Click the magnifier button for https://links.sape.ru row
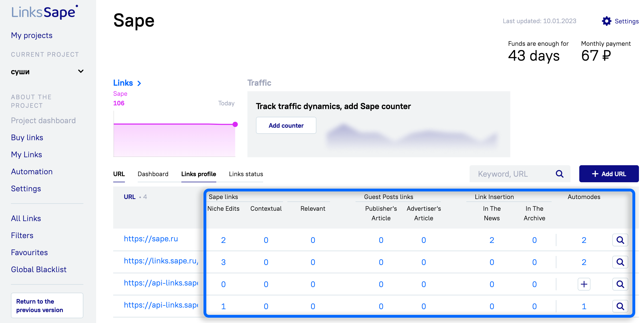Screen dimensions: 644x323 point(620,262)
